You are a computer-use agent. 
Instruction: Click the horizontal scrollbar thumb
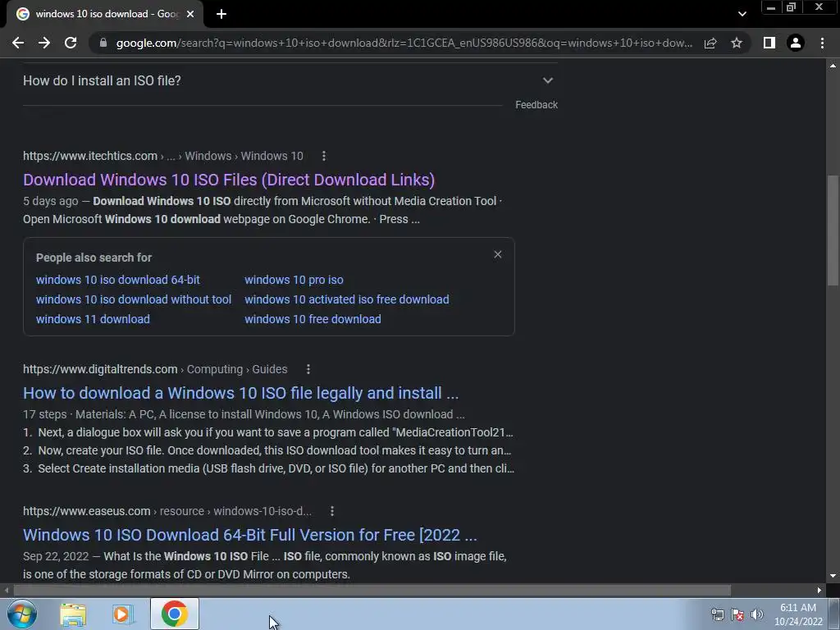point(372,590)
